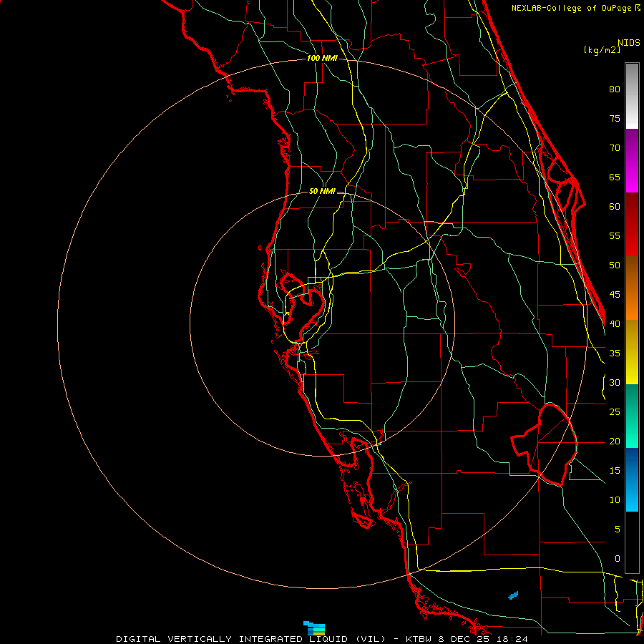Click the 45 value on the color scale
The width and height of the screenshot is (644, 644).
click(x=615, y=295)
